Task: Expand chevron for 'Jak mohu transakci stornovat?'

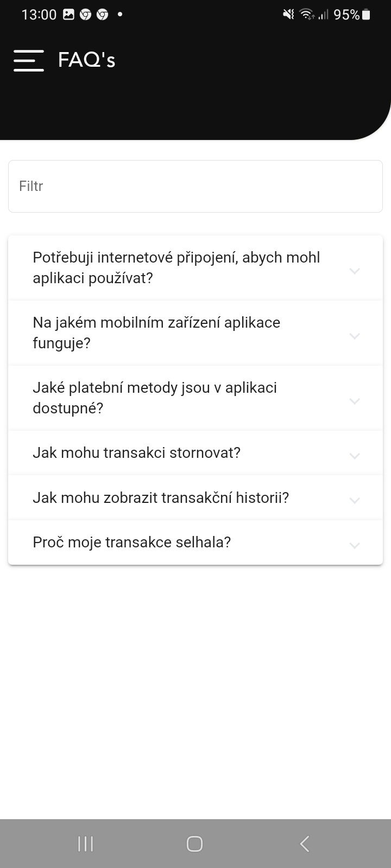Action: (x=355, y=456)
